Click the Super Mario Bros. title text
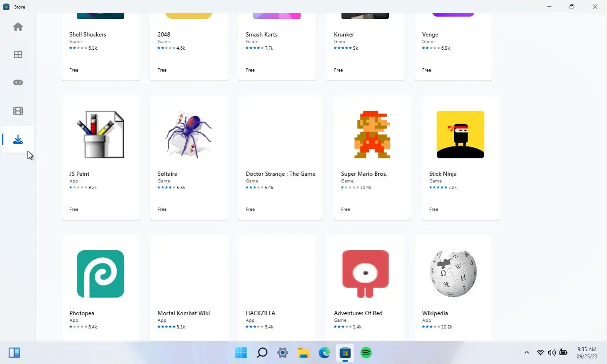This screenshot has width=607, height=364. [364, 174]
